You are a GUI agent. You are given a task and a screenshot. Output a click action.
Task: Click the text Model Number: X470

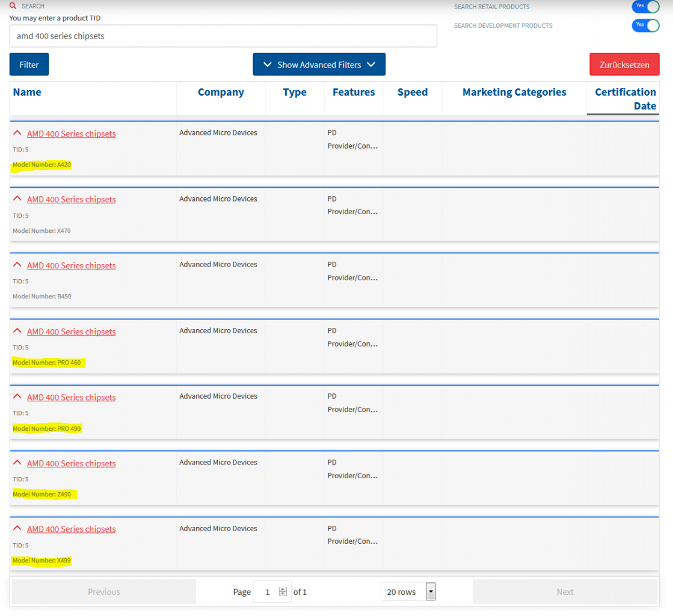[41, 231]
